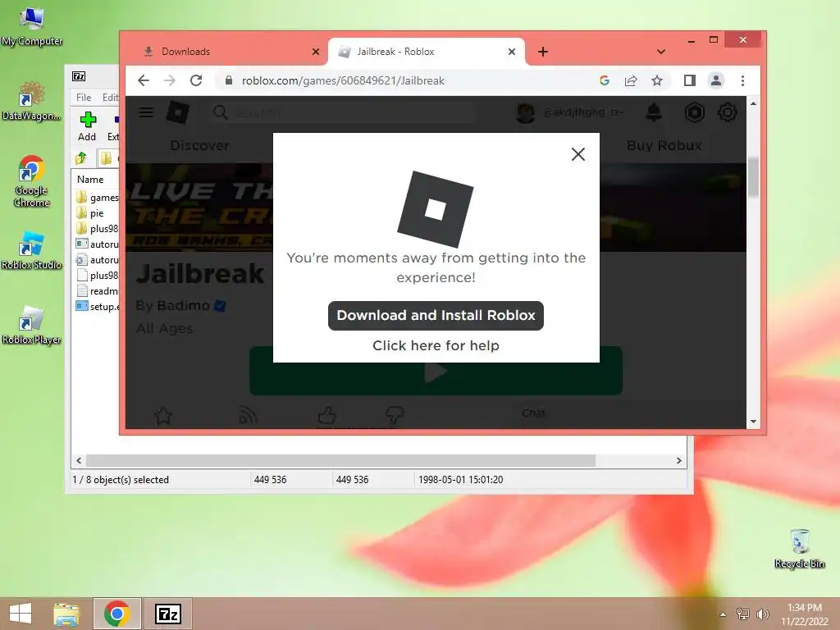This screenshot has width=840, height=630.
Task: Click the Roblox search field
Action: (343, 112)
